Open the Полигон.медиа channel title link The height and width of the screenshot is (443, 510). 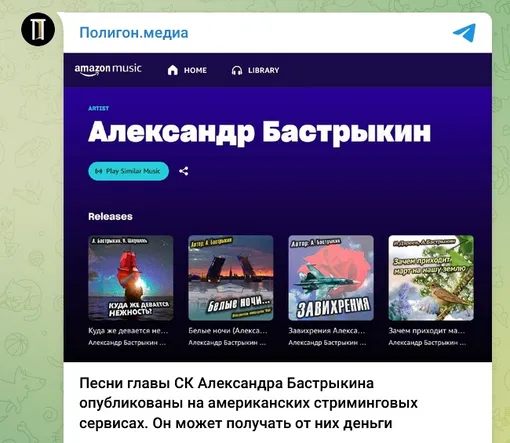(134, 33)
